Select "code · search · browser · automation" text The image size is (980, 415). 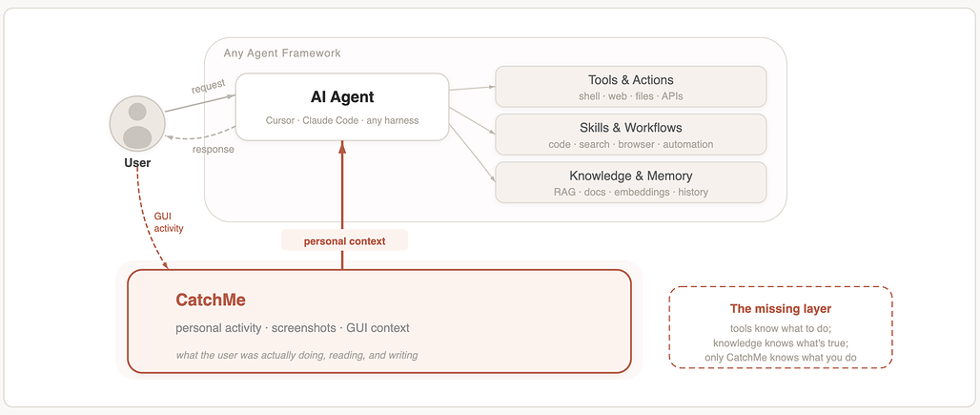pos(630,144)
